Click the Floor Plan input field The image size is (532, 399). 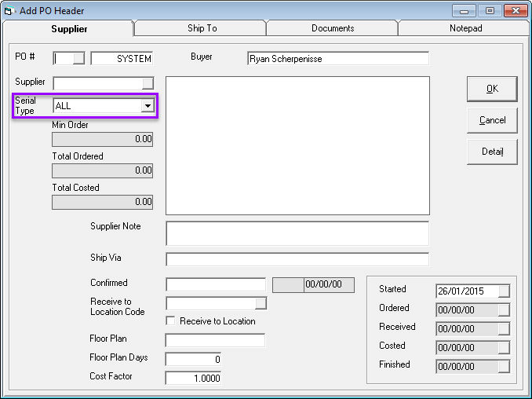(x=215, y=340)
